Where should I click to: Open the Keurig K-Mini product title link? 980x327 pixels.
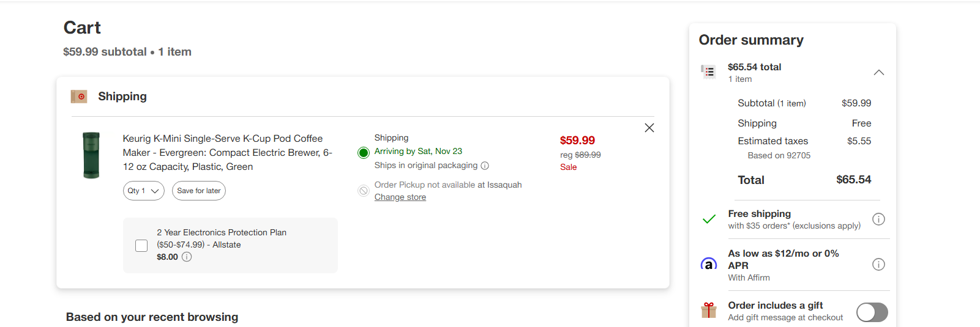228,153
